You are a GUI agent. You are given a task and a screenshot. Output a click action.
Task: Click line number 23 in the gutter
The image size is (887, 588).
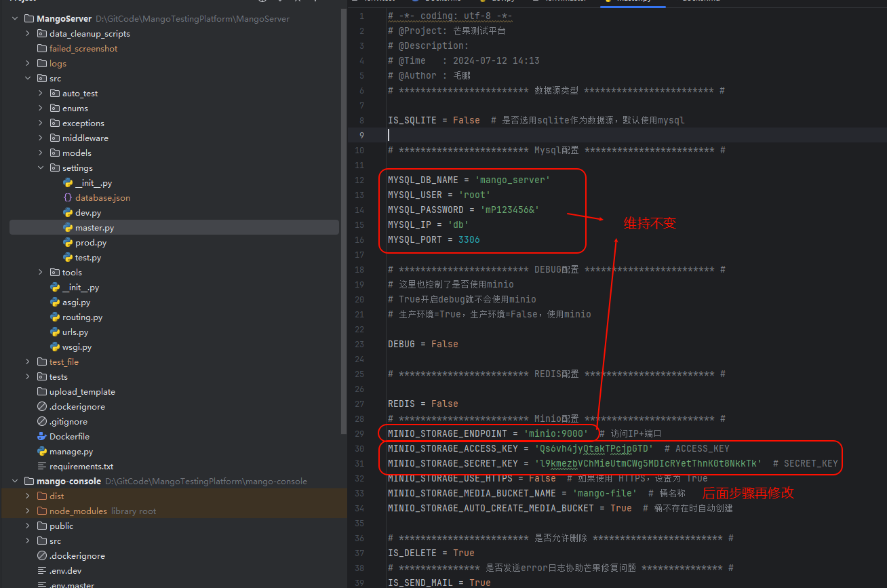coord(359,344)
